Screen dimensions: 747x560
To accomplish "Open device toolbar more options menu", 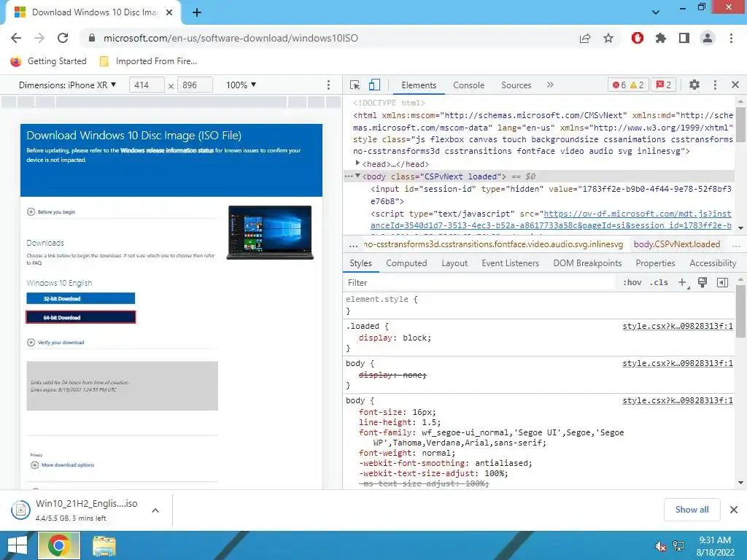I will click(328, 85).
